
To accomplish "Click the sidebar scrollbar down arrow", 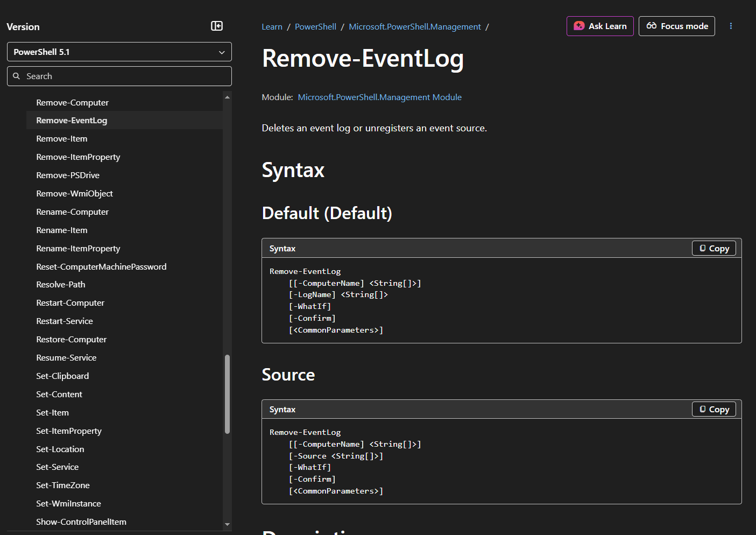I will pos(227,524).
